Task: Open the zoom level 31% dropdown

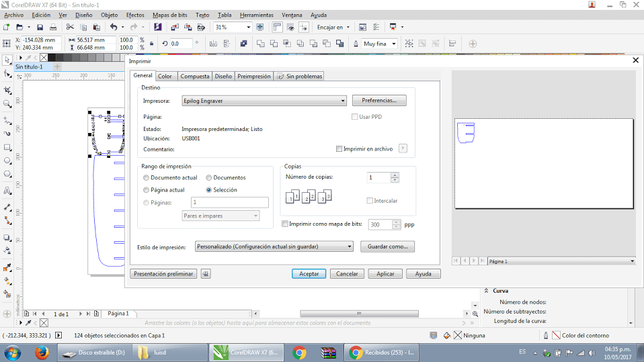Action: (249, 27)
